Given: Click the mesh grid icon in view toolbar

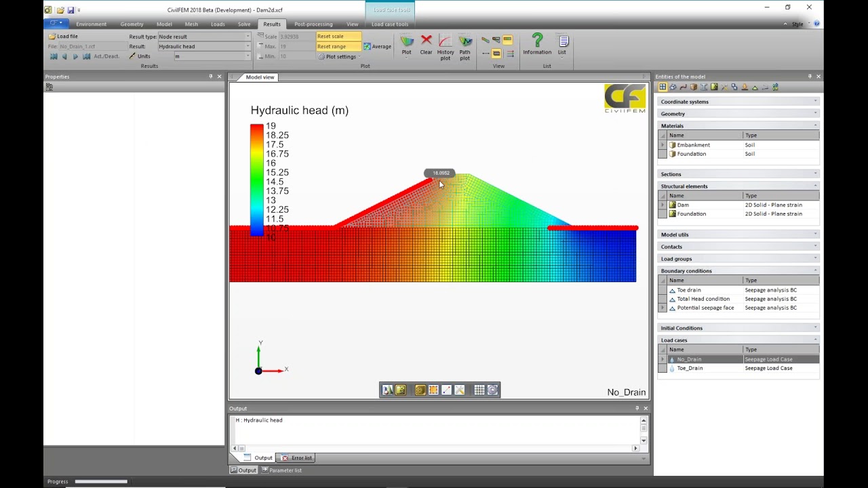Looking at the screenshot, I should coord(479,390).
